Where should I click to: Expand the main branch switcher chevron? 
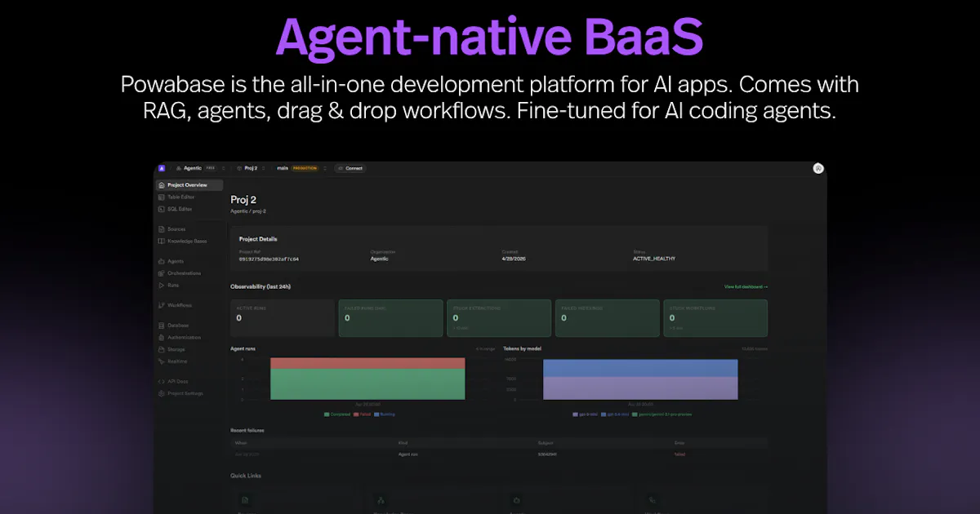click(325, 168)
